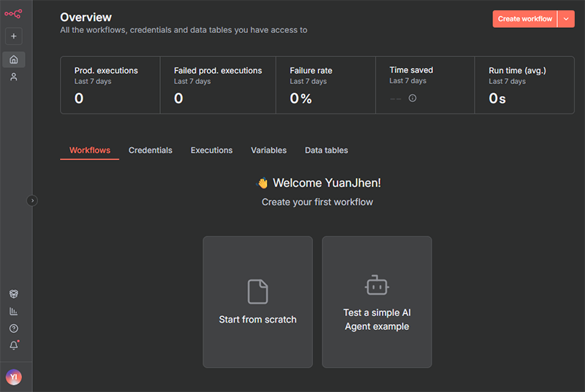The height and width of the screenshot is (392, 585).
Task: Click the YI user avatar
Action: [13, 377]
